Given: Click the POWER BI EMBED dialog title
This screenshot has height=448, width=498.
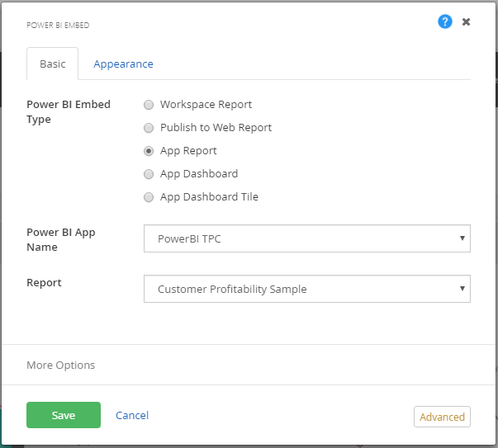Looking at the screenshot, I should click(x=58, y=25).
